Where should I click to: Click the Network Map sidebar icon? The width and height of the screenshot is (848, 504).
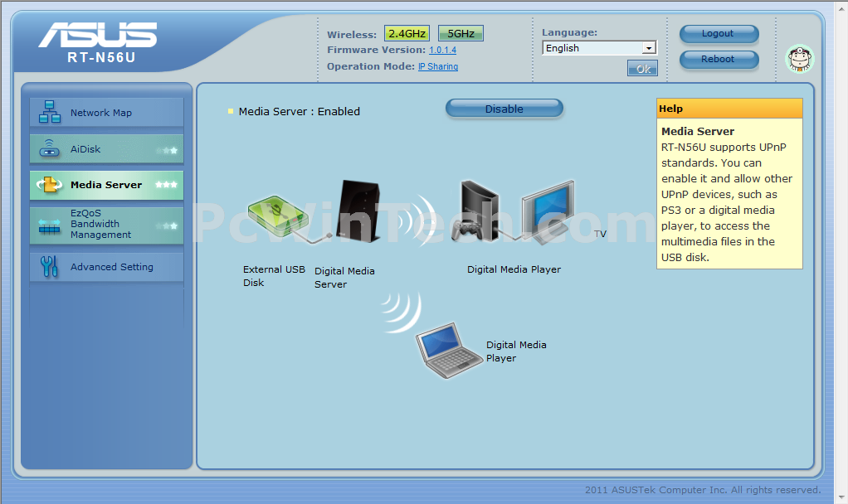[x=50, y=112]
